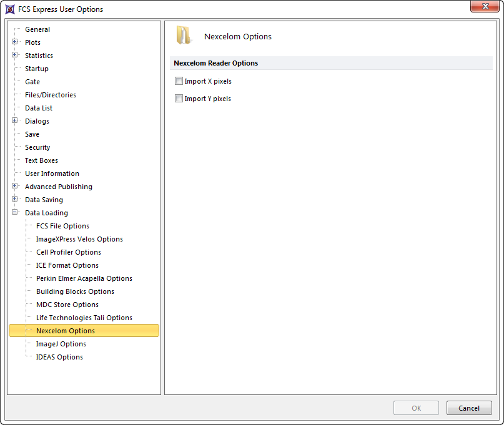Select the Dialogs category
The image size is (504, 425).
coord(37,121)
